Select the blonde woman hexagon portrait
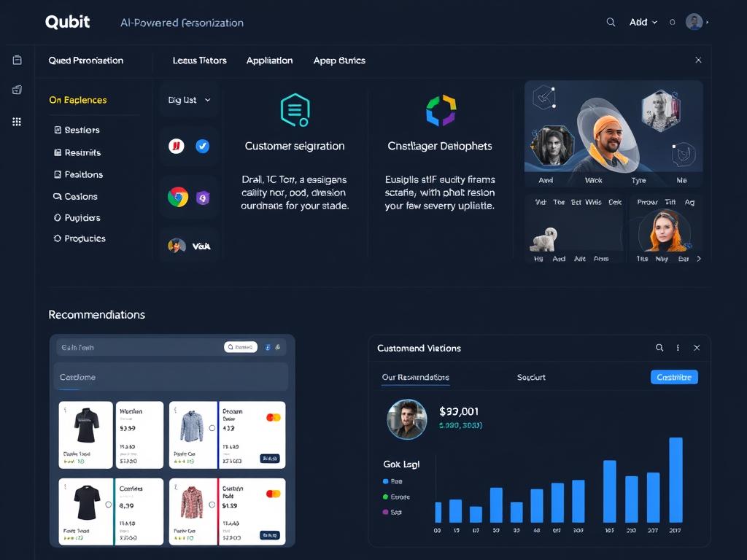Screen dimensions: 747x560 pos(661,111)
